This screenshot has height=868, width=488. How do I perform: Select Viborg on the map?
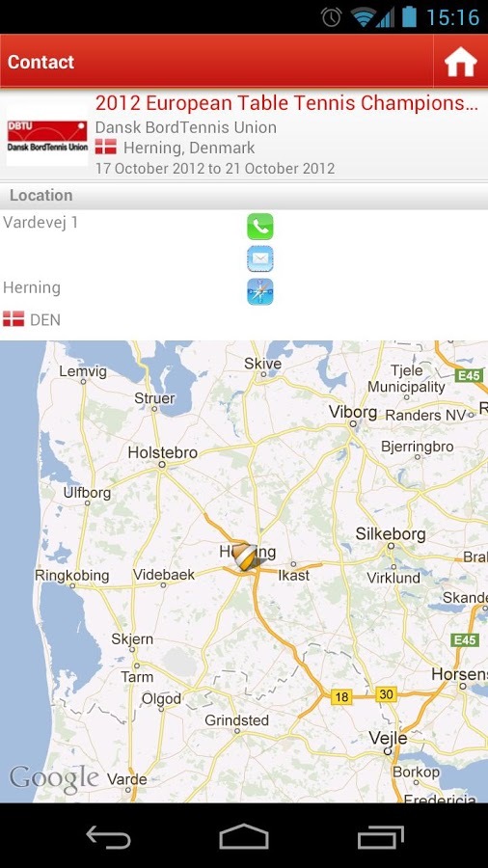353,412
